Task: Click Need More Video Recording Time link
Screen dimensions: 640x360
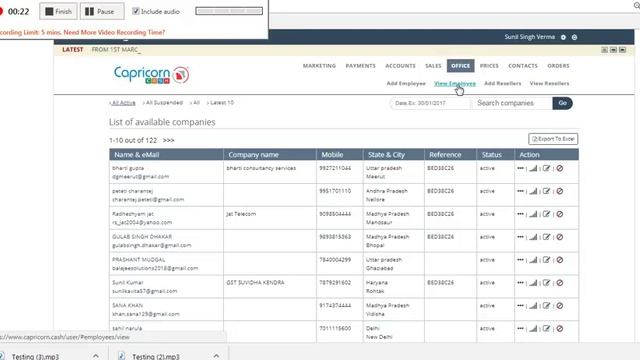Action: (114, 32)
